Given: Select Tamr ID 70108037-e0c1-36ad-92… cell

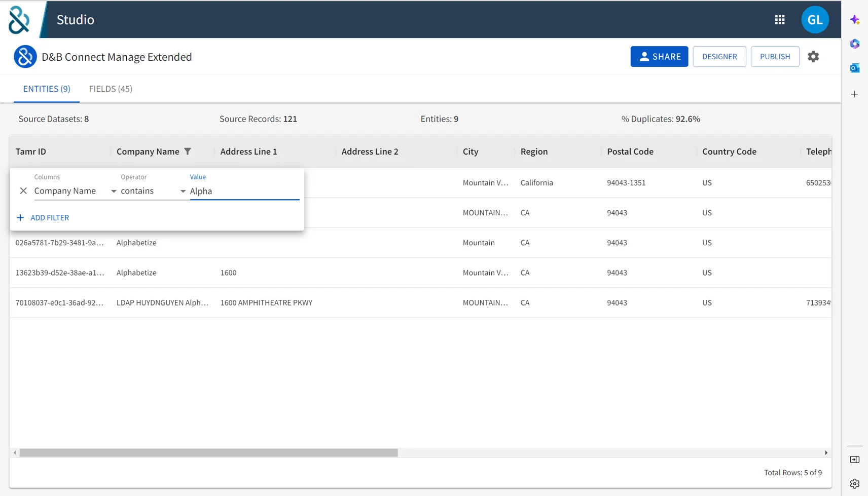Looking at the screenshot, I should tap(60, 302).
